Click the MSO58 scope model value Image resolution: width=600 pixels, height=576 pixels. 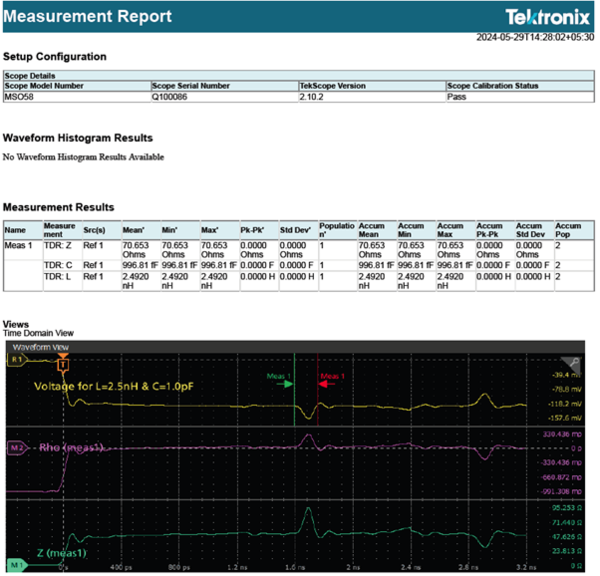(x=19, y=99)
